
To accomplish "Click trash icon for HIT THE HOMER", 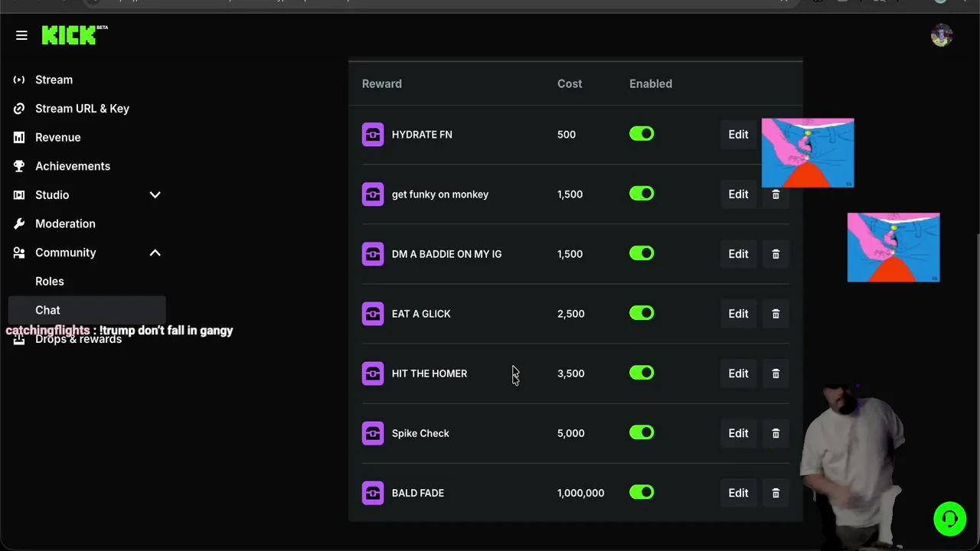I will coord(776,373).
